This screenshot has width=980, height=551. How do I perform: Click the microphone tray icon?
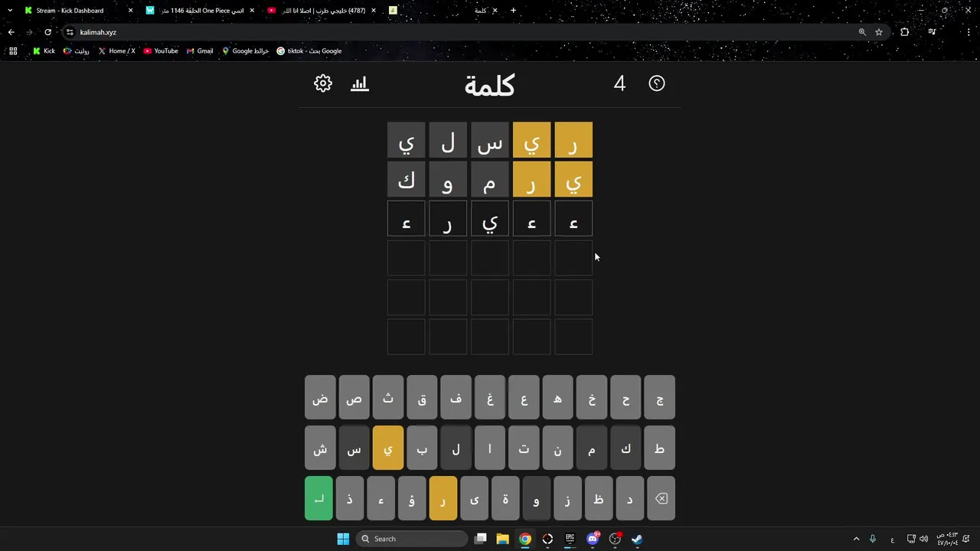tap(872, 539)
